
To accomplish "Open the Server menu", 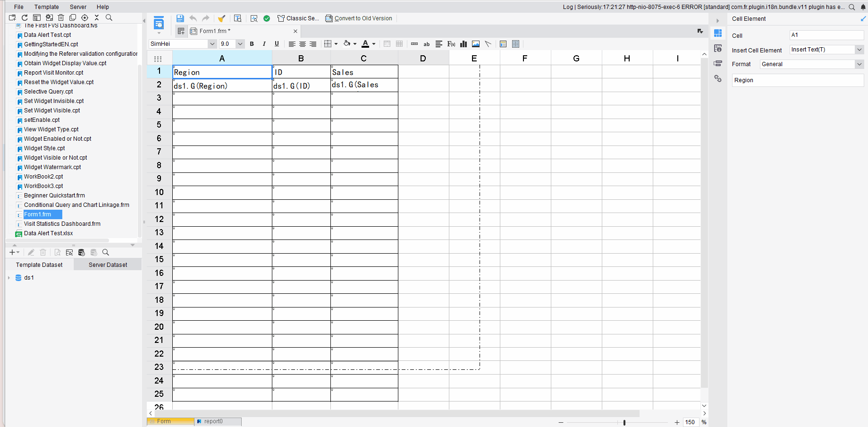I will tap(78, 7).
